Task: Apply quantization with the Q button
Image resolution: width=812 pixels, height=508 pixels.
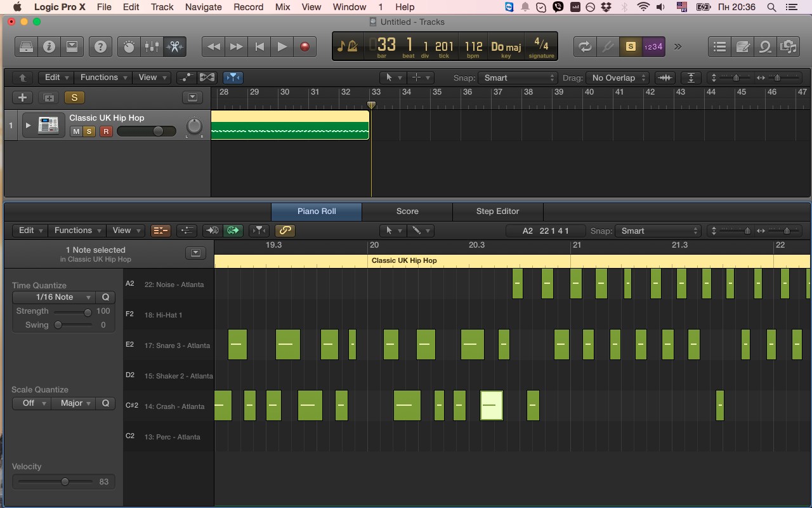Action: [106, 297]
